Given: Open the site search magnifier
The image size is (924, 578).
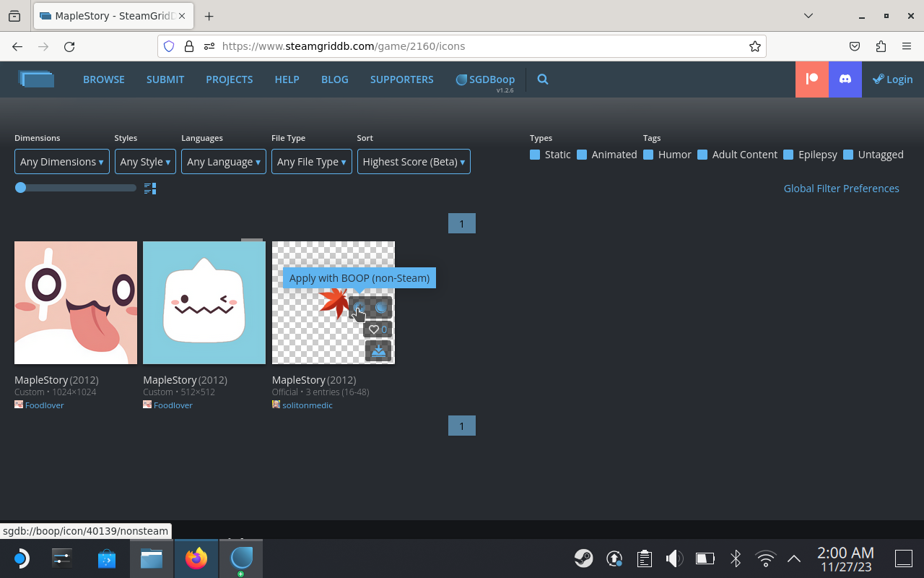Looking at the screenshot, I should click(543, 79).
